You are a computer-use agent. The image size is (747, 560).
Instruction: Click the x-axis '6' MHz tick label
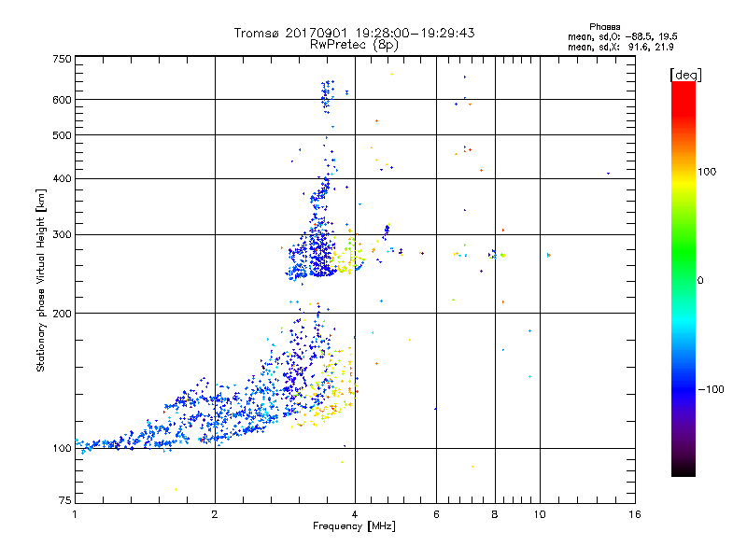[x=436, y=514]
